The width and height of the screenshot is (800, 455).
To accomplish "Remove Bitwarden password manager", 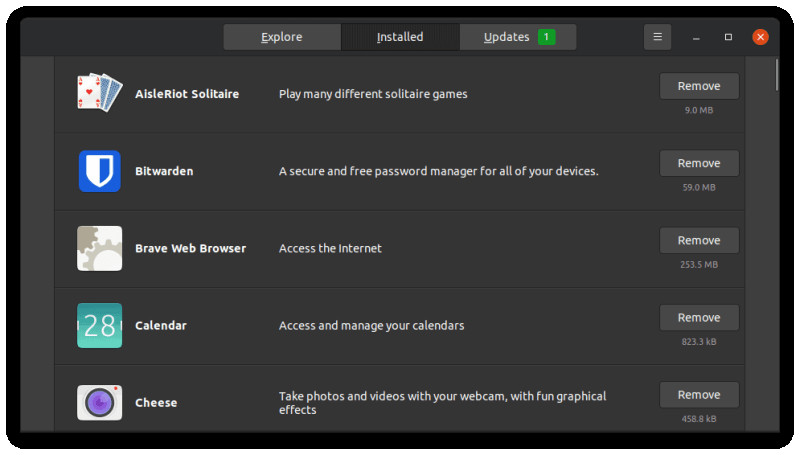I will (x=699, y=163).
